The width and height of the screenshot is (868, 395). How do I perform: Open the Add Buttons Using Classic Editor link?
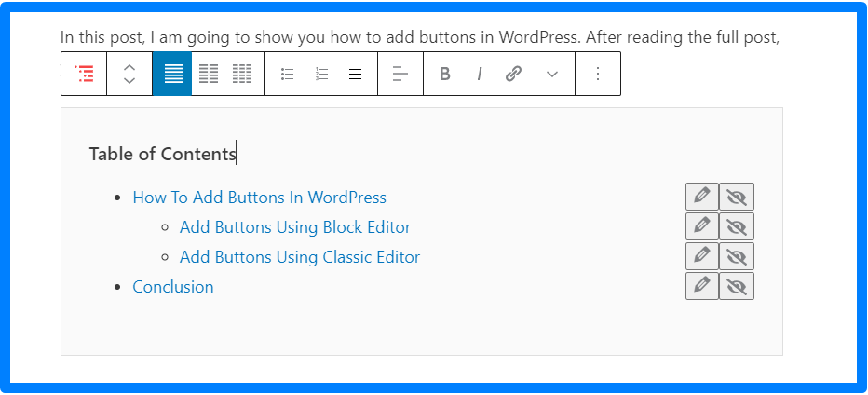(300, 257)
